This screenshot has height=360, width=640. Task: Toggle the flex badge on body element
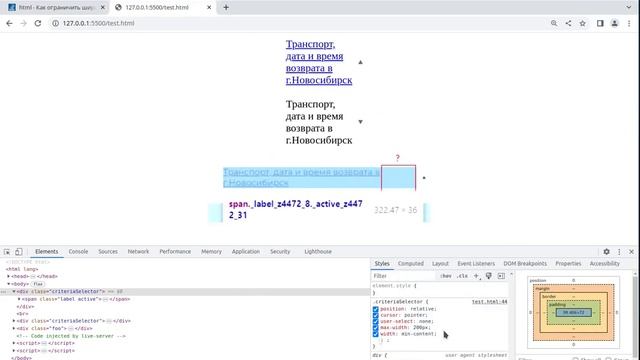[38, 284]
